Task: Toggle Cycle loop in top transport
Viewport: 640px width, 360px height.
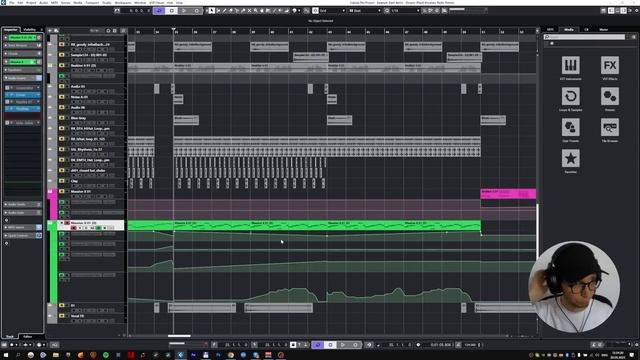Action: point(159,11)
